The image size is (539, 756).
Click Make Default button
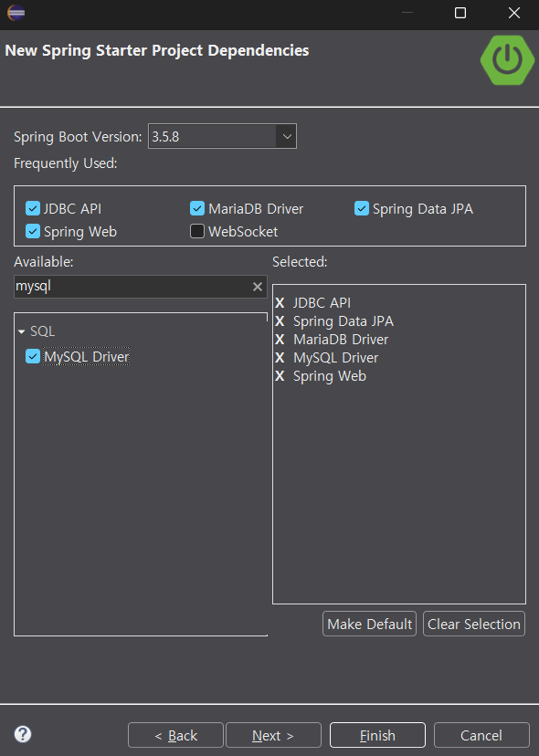click(369, 624)
